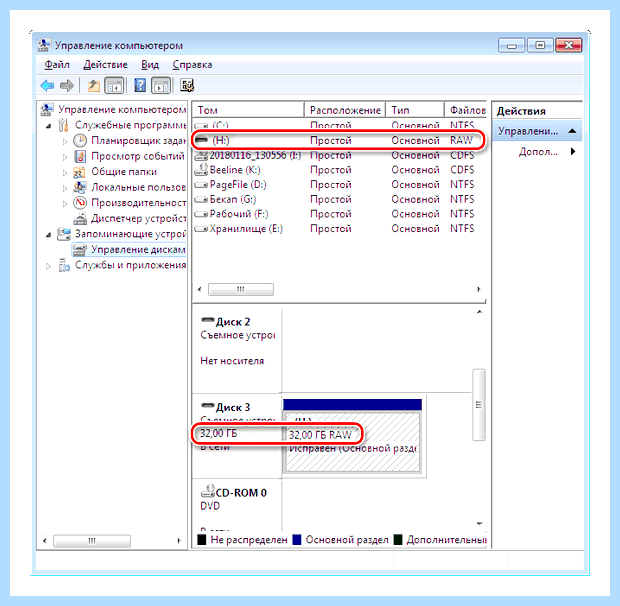This screenshot has width=620, height=606.
Task: Expand the Производительность node
Action: coord(65,203)
